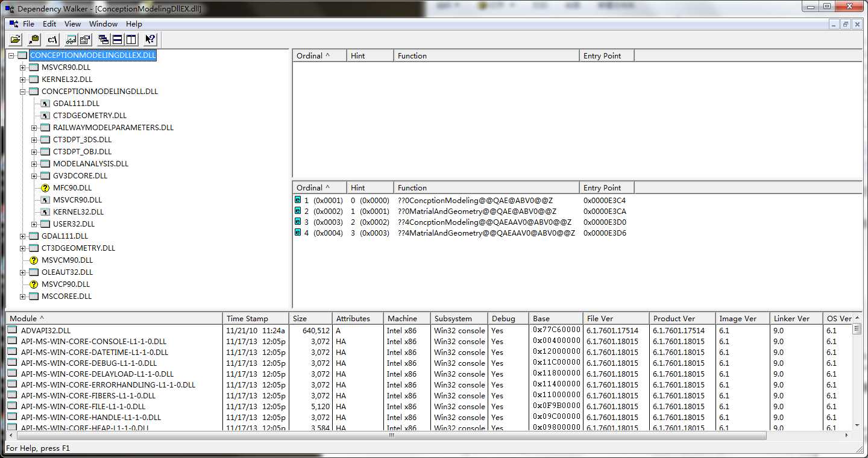Screen dimensions: 868x458
Task: Open the View menu
Action: 72,24
